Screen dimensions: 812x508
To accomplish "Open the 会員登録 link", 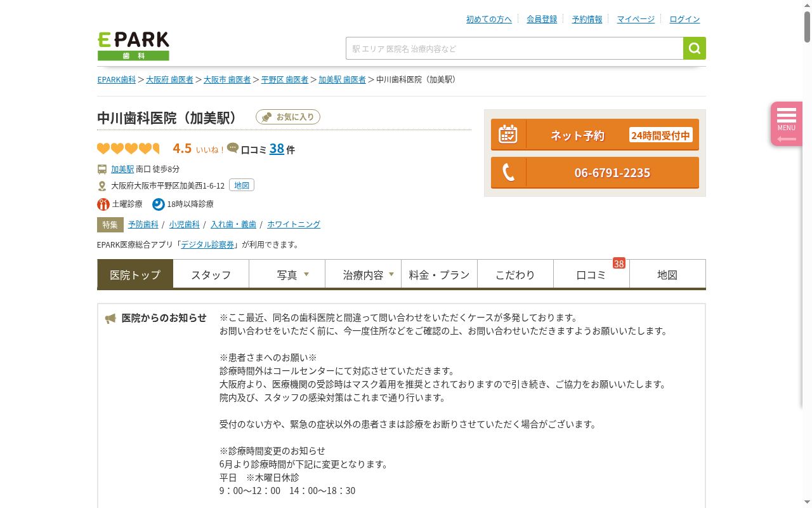I will point(542,19).
